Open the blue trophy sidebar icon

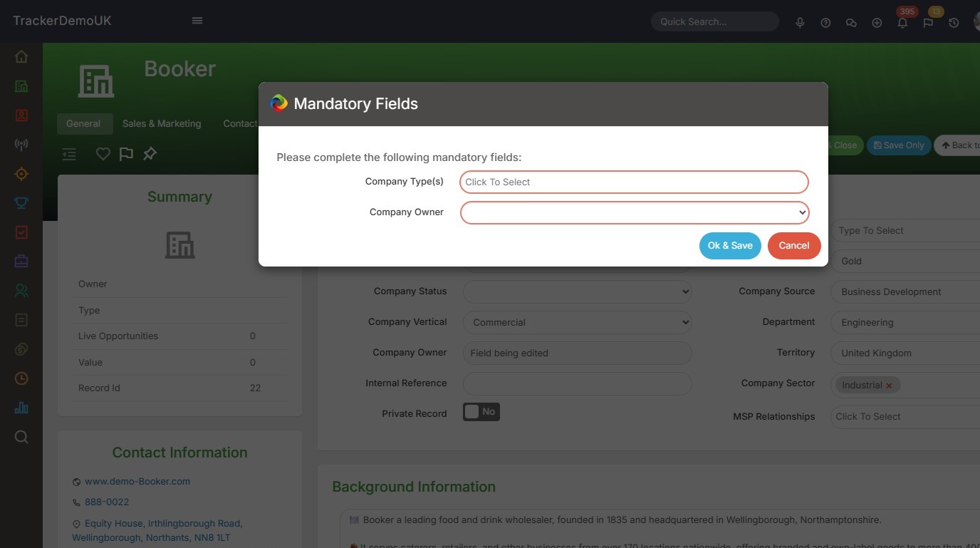coord(21,203)
